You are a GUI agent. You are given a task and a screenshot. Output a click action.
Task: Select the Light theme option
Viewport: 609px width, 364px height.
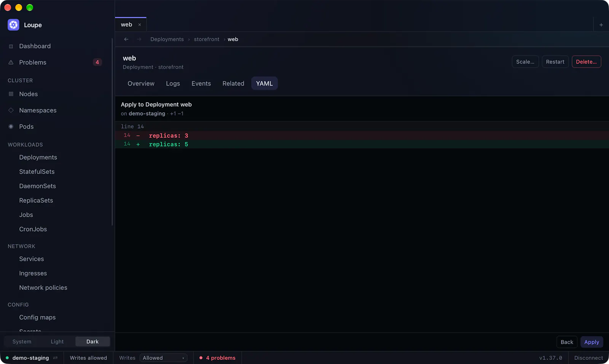pos(57,342)
